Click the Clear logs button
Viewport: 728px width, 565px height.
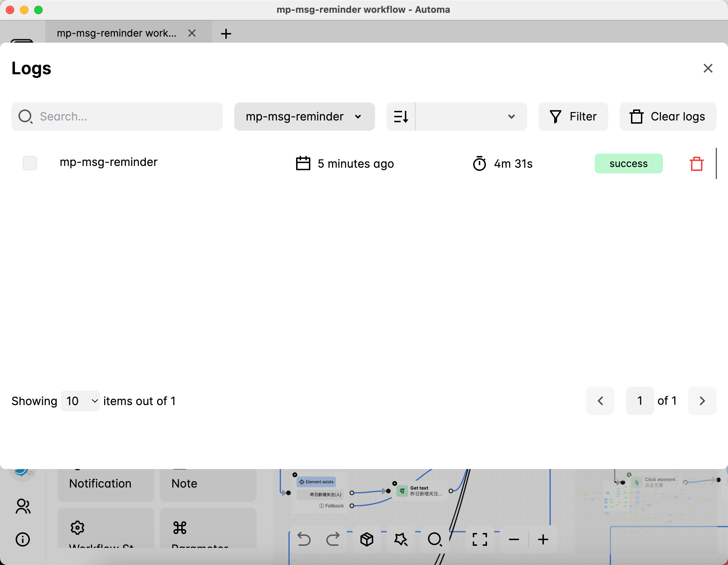[668, 117]
